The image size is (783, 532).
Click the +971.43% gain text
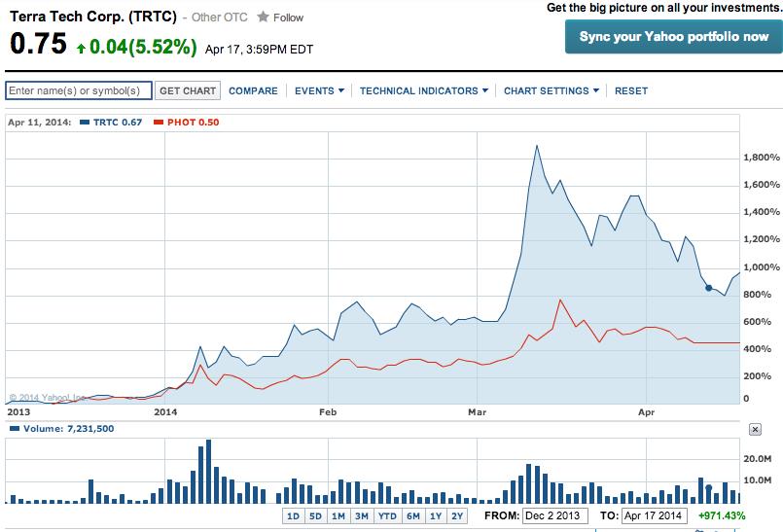[x=722, y=515]
